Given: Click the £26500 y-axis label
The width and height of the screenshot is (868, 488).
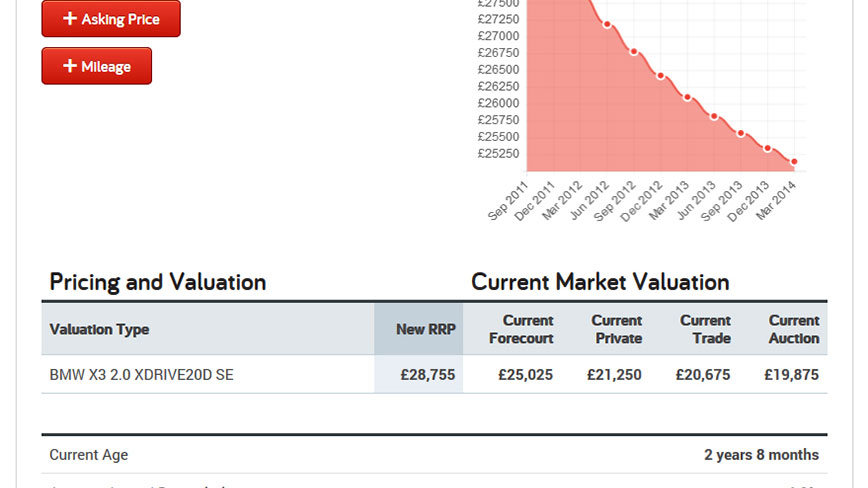Looking at the screenshot, I should (498, 70).
